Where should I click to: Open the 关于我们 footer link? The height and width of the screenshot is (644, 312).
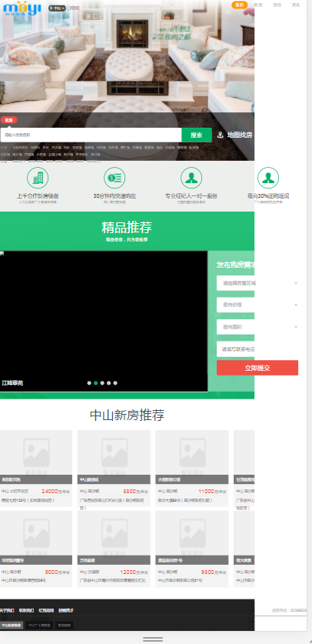(x=7, y=610)
